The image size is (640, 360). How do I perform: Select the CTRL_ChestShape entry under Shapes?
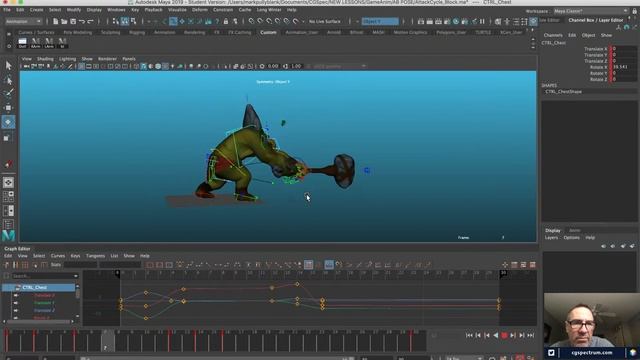click(563, 91)
